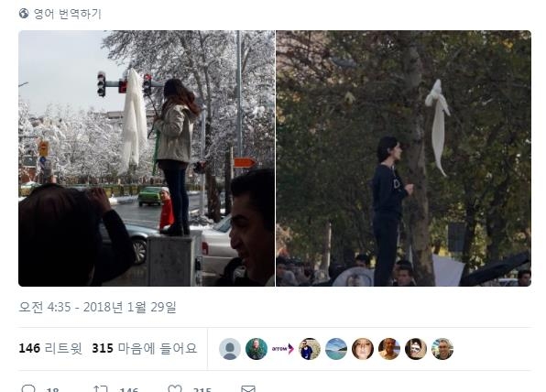Open the green-toned liker avatar

257,348
